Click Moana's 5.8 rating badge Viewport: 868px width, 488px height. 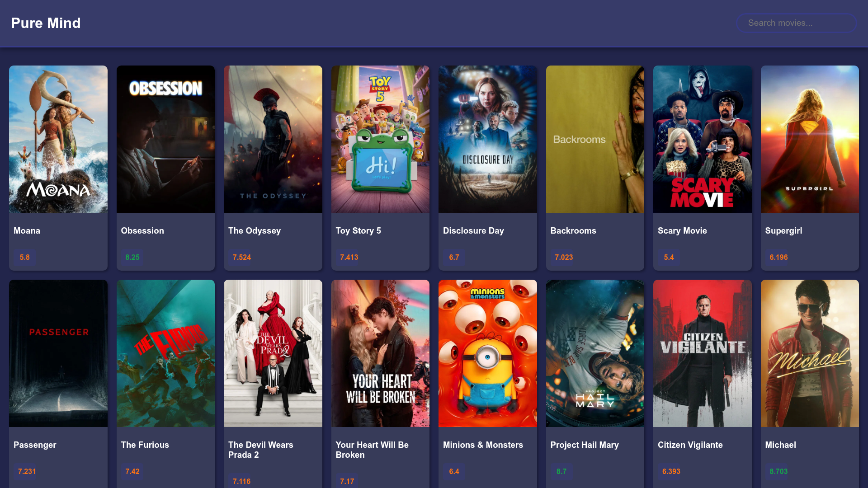25,257
